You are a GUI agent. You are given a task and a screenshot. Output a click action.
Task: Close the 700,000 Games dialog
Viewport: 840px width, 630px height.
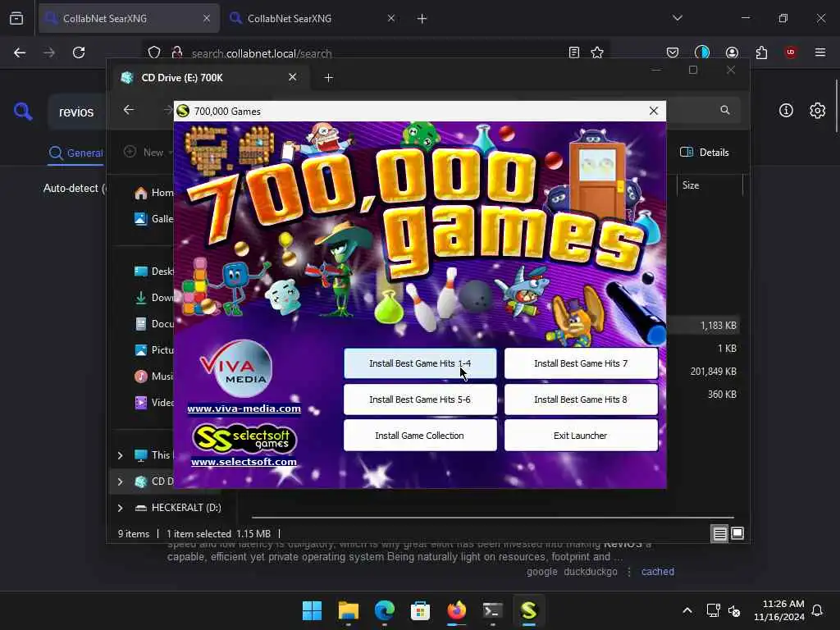click(x=654, y=111)
